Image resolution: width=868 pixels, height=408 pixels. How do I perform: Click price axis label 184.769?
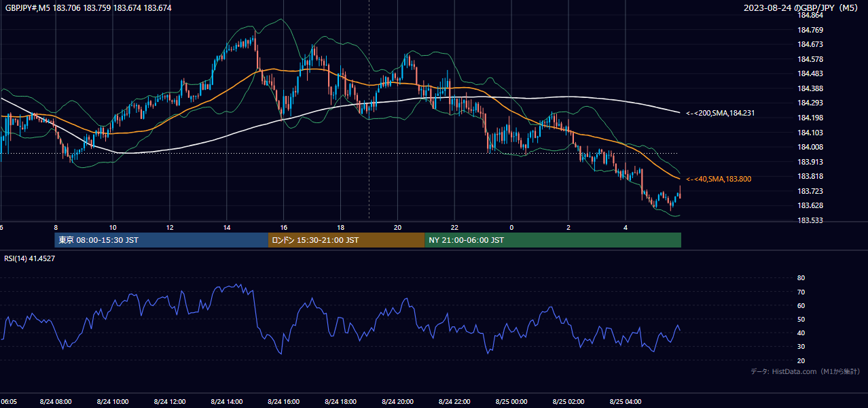809,30
